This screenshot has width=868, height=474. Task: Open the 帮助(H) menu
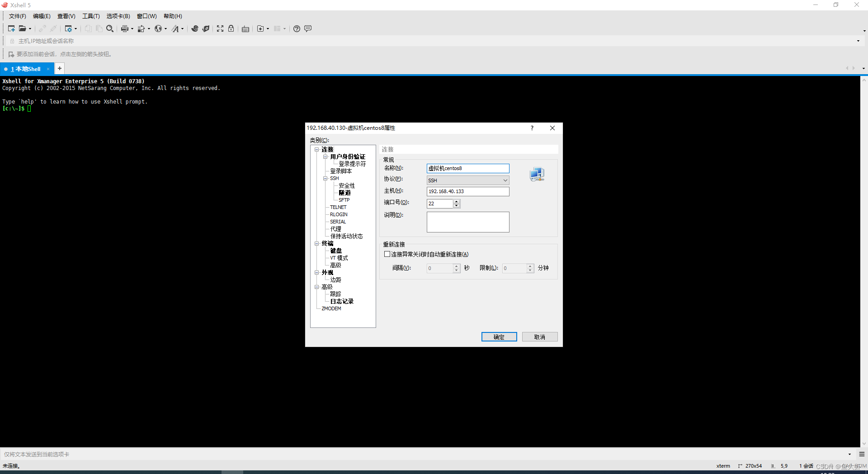[x=173, y=16]
